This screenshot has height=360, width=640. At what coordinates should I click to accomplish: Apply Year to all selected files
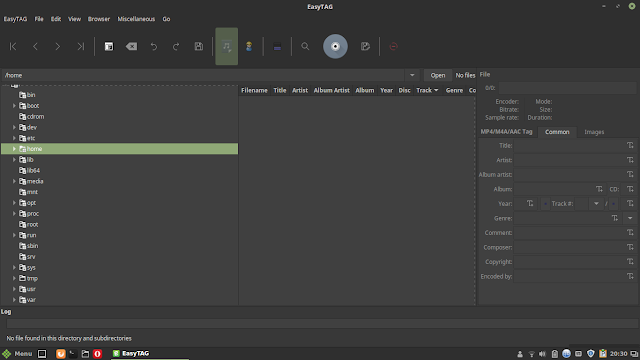click(x=530, y=203)
